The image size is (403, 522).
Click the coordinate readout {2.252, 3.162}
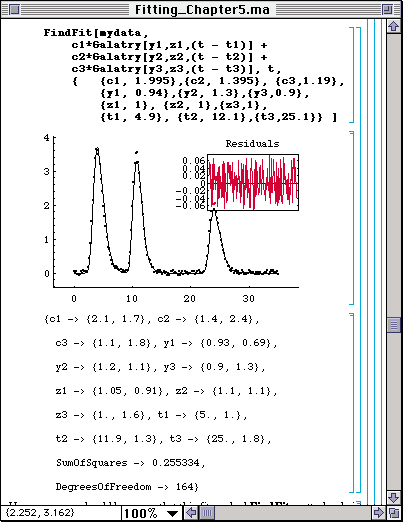pyautogui.click(x=40, y=512)
